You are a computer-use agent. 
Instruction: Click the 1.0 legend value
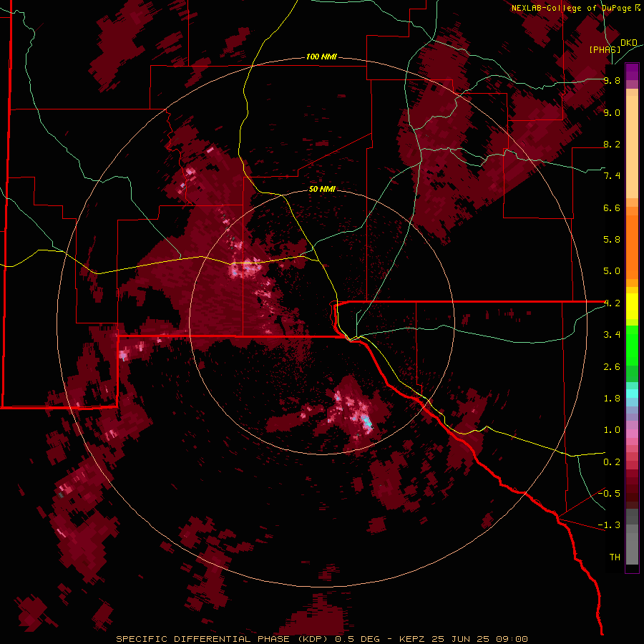point(612,430)
